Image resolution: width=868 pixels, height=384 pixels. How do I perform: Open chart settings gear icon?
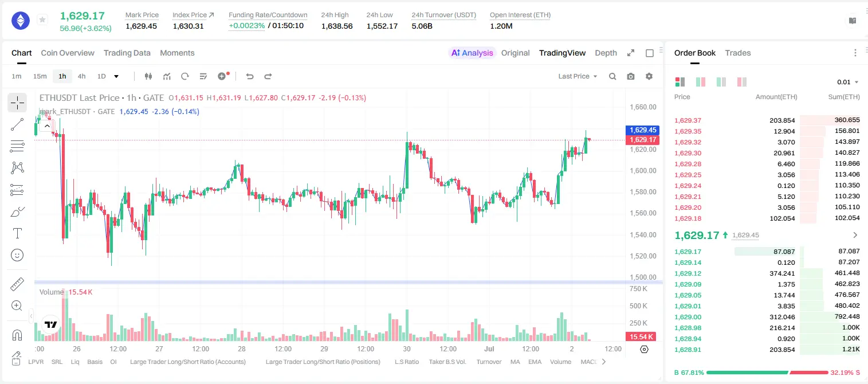point(649,76)
